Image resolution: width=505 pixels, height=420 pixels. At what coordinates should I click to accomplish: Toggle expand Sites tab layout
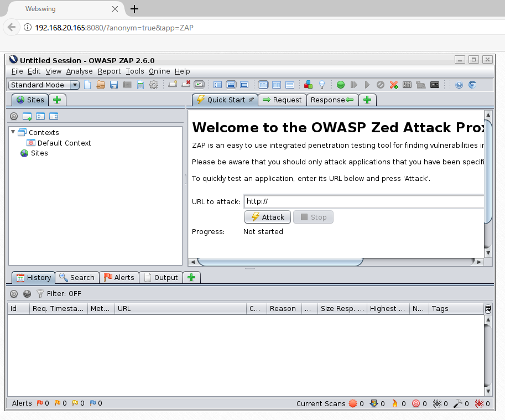click(218, 85)
